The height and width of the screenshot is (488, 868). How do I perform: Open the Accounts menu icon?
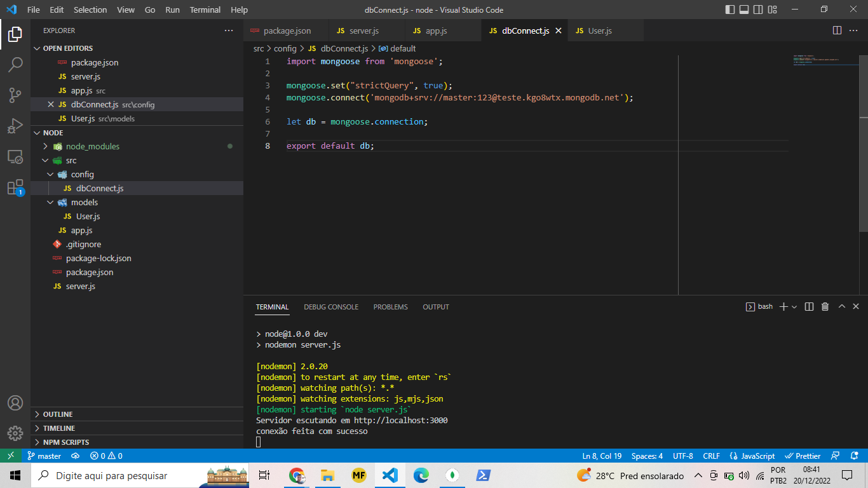[15, 403]
